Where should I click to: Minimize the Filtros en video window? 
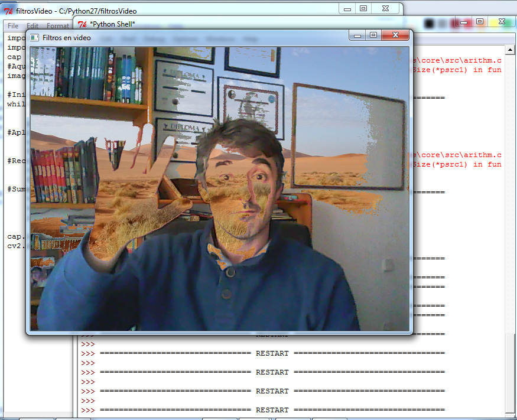[x=357, y=35]
